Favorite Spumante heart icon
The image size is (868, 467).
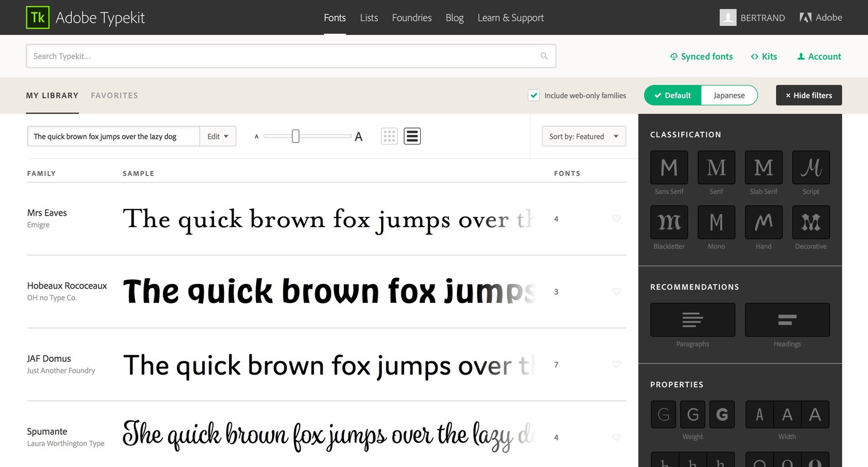click(x=617, y=437)
